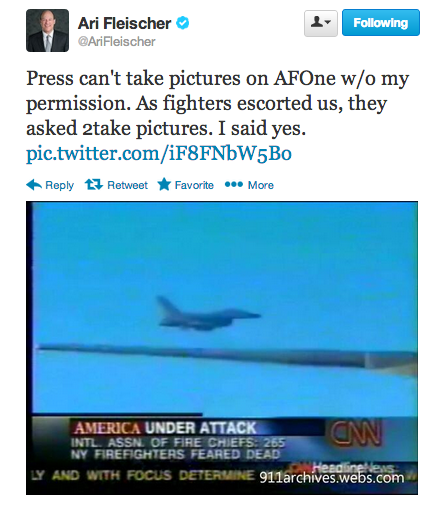Click the Favorite star icon

[x=164, y=184]
